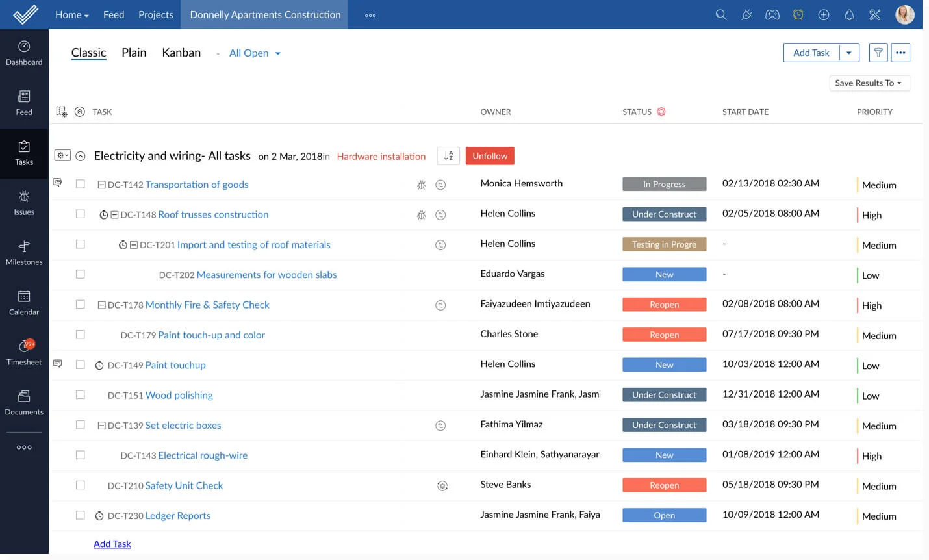Collapse the Monthly Fire & Safety Check subtasks
Screen dimensions: 929x560
point(102,305)
